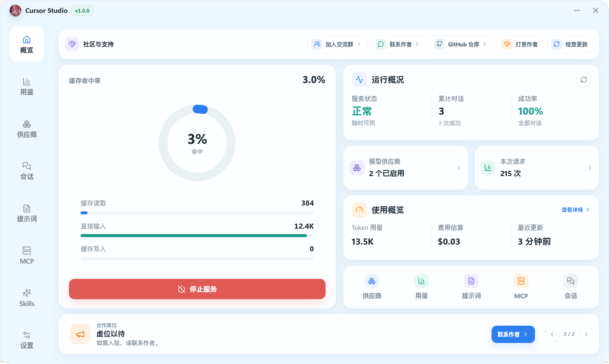The height and width of the screenshot is (364, 609).
Task: Click the chat bubble icon in 联系作者
Action: (381, 44)
